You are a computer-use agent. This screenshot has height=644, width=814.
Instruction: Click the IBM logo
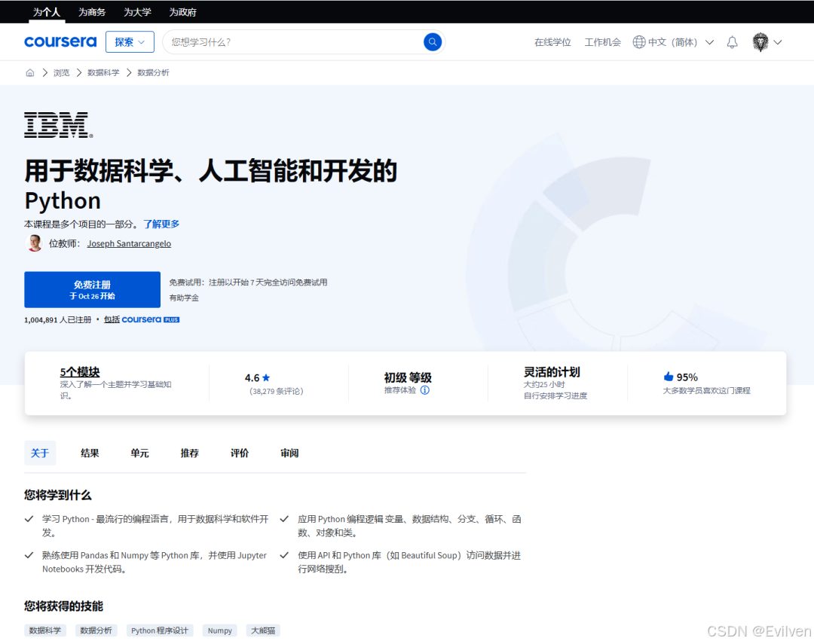59,124
